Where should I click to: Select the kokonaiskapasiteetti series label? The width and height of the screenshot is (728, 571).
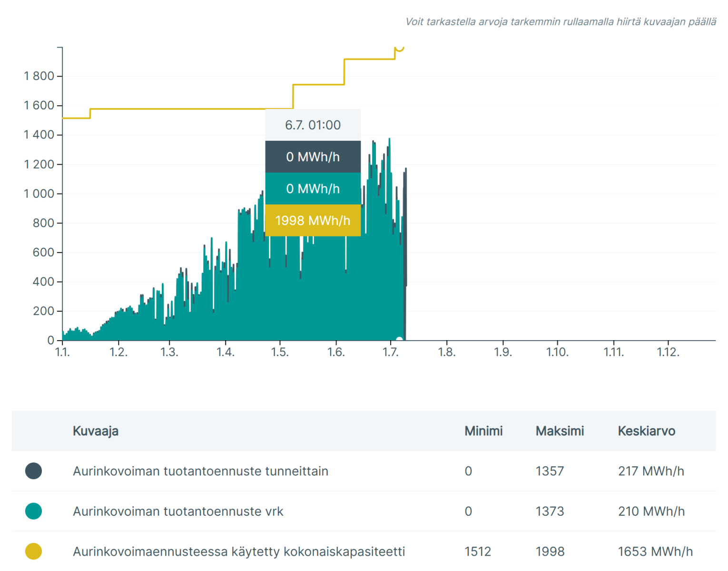click(x=239, y=551)
